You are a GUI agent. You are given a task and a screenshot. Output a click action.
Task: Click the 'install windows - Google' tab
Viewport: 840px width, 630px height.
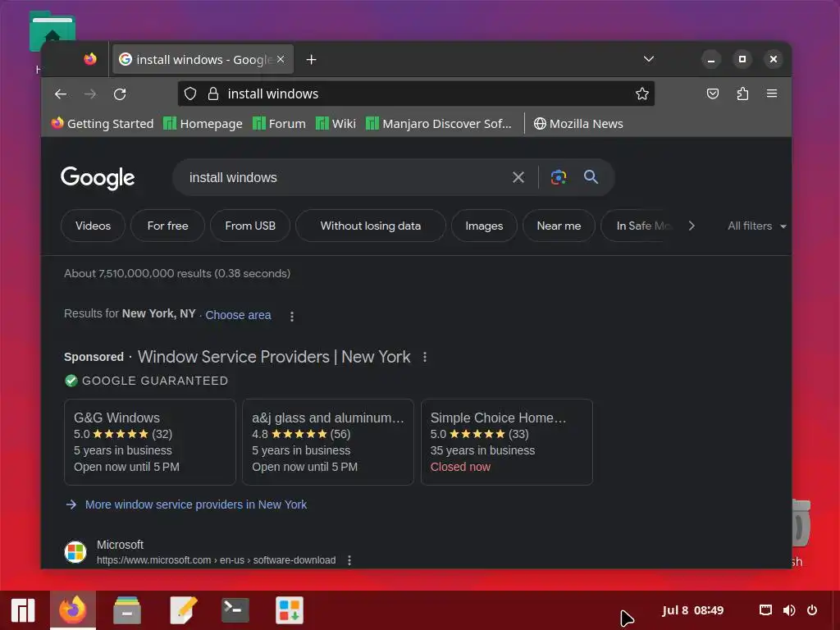(x=203, y=59)
